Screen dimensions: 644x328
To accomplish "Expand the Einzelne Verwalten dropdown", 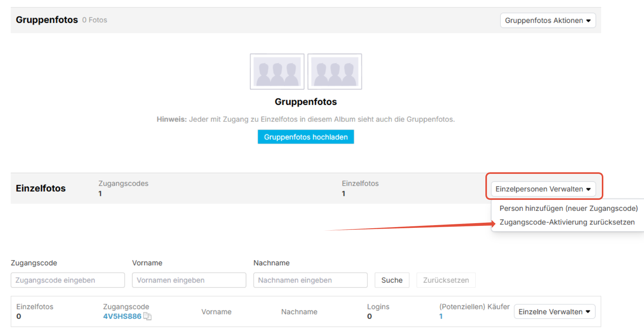I will tap(554, 312).
